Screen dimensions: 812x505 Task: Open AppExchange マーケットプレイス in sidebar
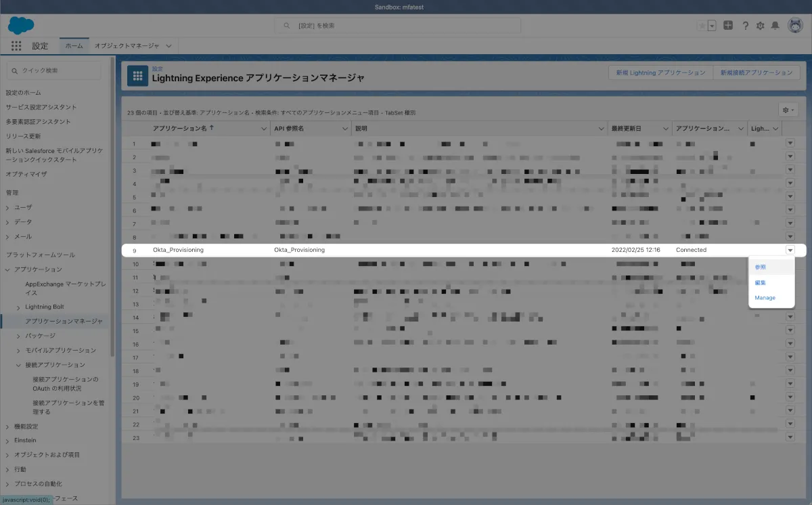(64, 288)
